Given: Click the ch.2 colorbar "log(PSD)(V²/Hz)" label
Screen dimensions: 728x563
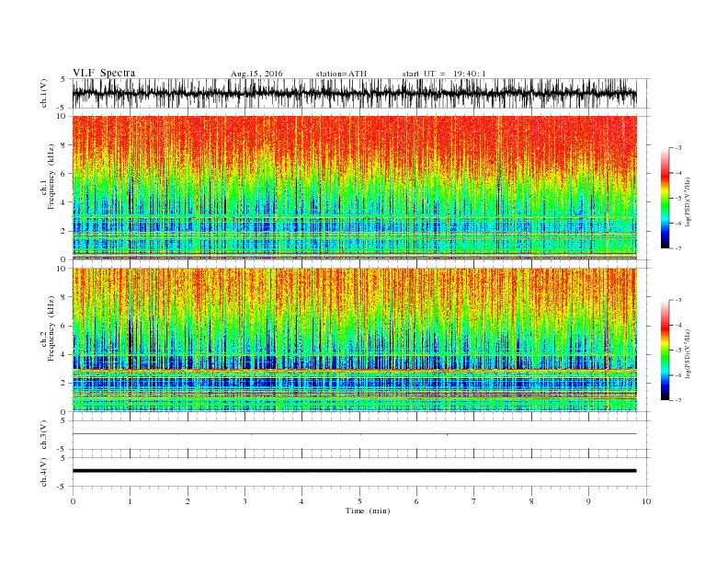Looking at the screenshot, I should point(688,353).
